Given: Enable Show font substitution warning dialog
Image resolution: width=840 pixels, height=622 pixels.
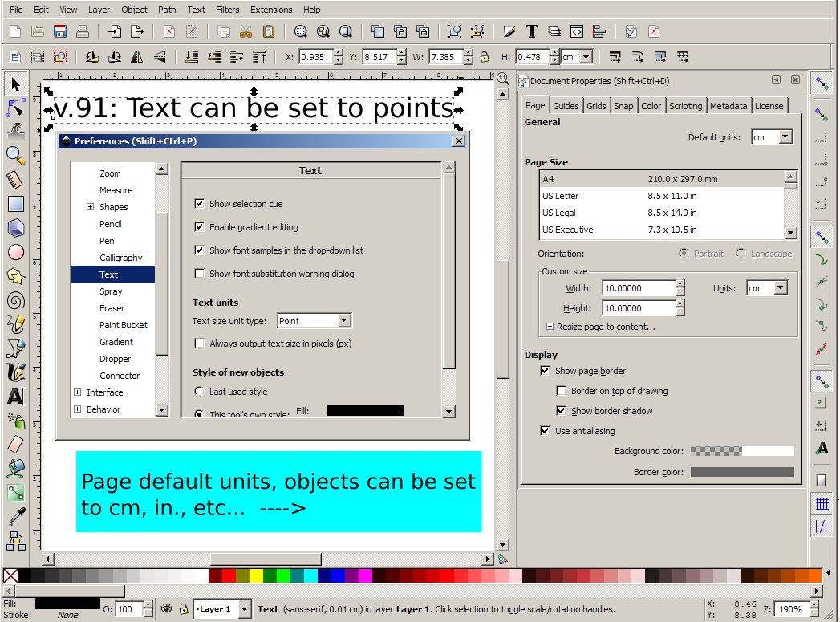Looking at the screenshot, I should [200, 274].
